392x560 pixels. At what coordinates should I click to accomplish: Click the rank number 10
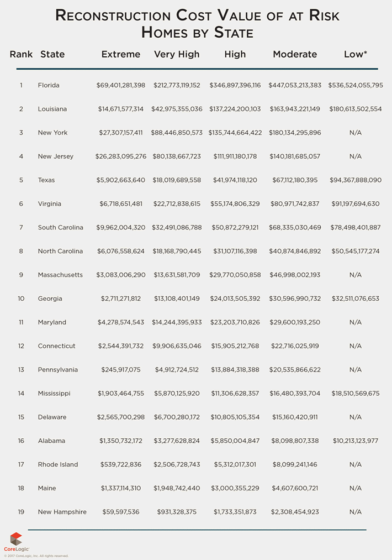click(x=21, y=299)
